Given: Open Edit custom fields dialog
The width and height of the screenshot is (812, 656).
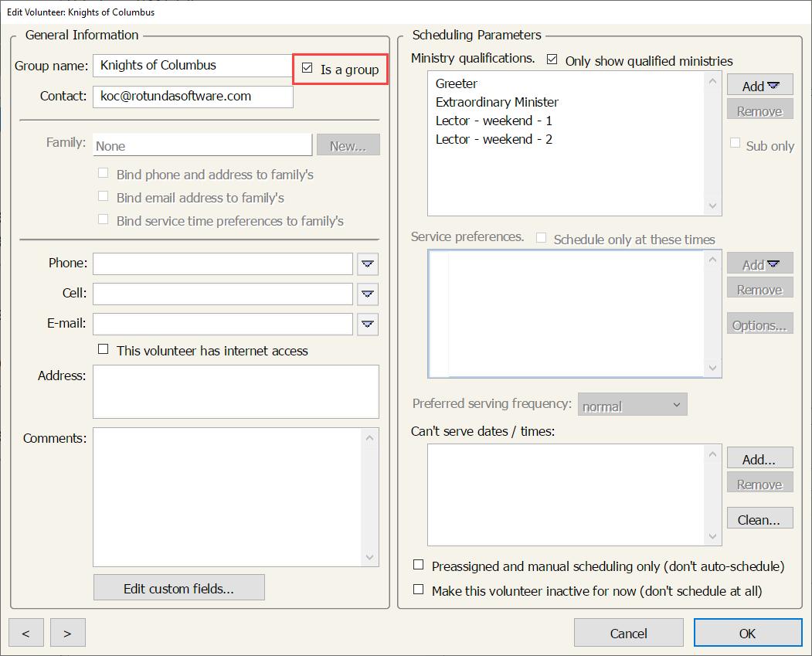Looking at the screenshot, I should coord(178,588).
